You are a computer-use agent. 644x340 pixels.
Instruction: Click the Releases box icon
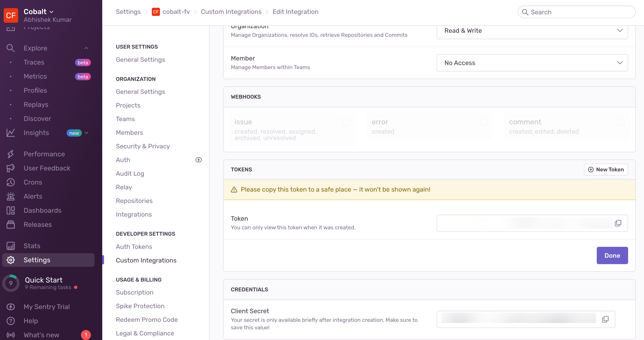[10, 224]
